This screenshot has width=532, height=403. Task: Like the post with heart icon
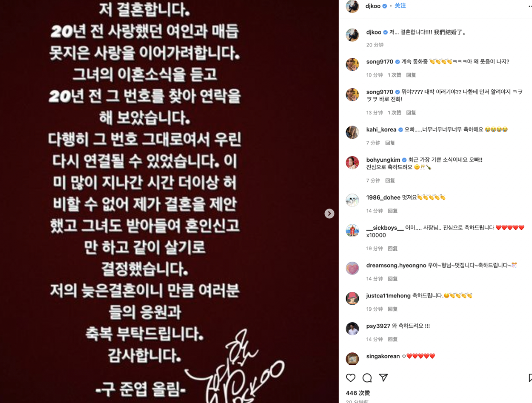coord(351,378)
